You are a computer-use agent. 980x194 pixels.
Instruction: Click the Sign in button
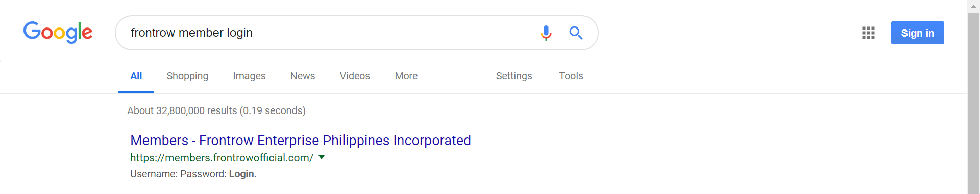(x=917, y=33)
